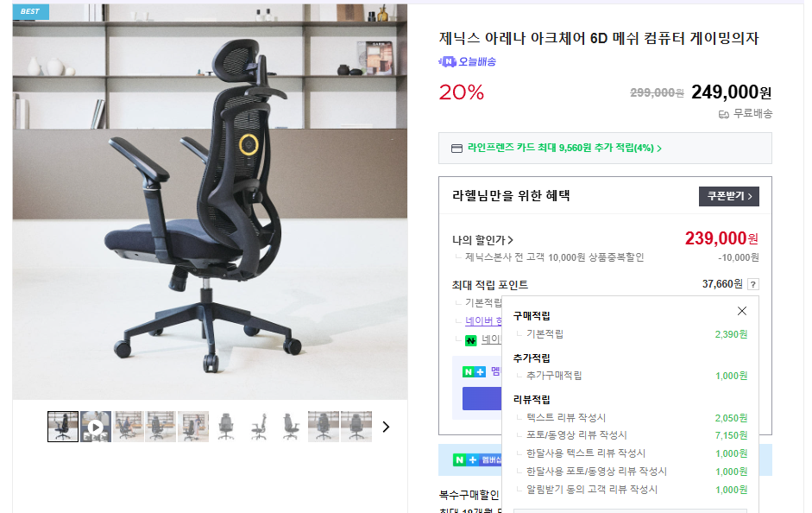The image size is (812, 513).
Task: Click the green N Pay icon
Action: (470, 340)
